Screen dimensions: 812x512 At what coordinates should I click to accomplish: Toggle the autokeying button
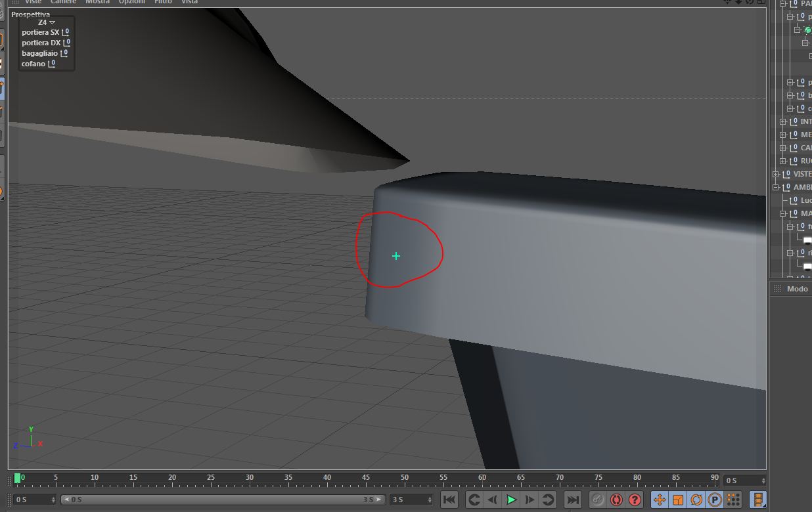616,500
